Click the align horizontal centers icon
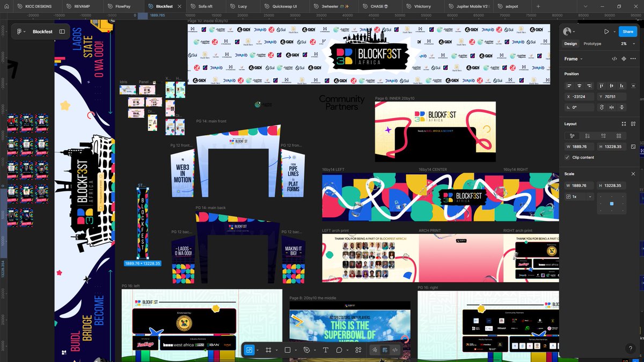Image resolution: width=644 pixels, height=362 pixels. [x=580, y=86]
